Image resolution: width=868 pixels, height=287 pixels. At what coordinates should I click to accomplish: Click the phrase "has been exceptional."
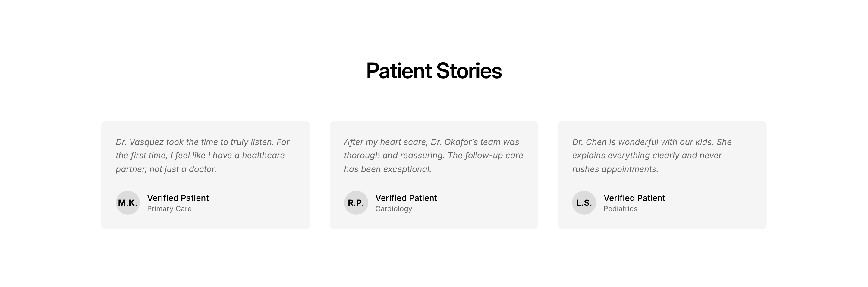[388, 169]
